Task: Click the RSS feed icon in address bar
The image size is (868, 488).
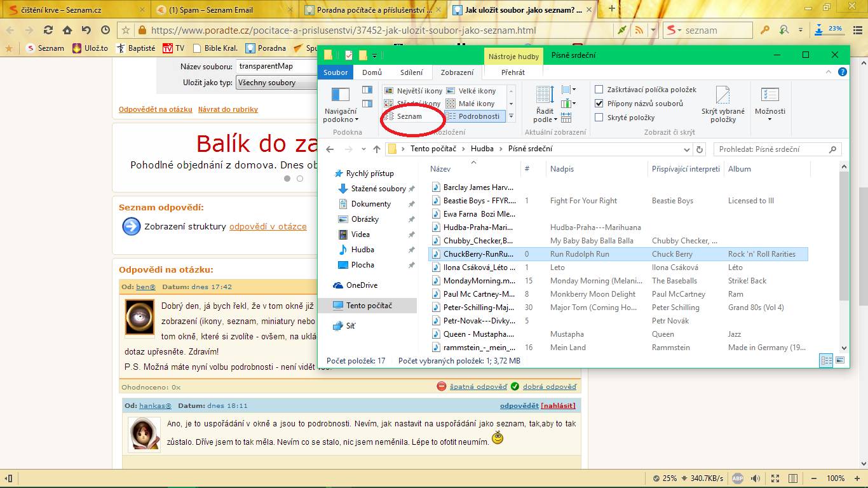Action: tap(639, 30)
